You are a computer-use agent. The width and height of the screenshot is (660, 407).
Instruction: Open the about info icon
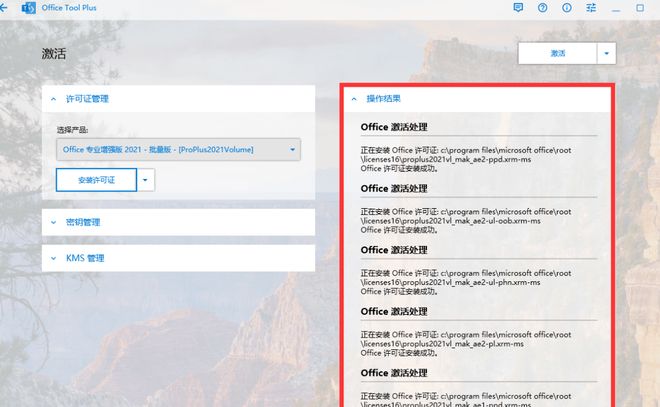tap(567, 8)
